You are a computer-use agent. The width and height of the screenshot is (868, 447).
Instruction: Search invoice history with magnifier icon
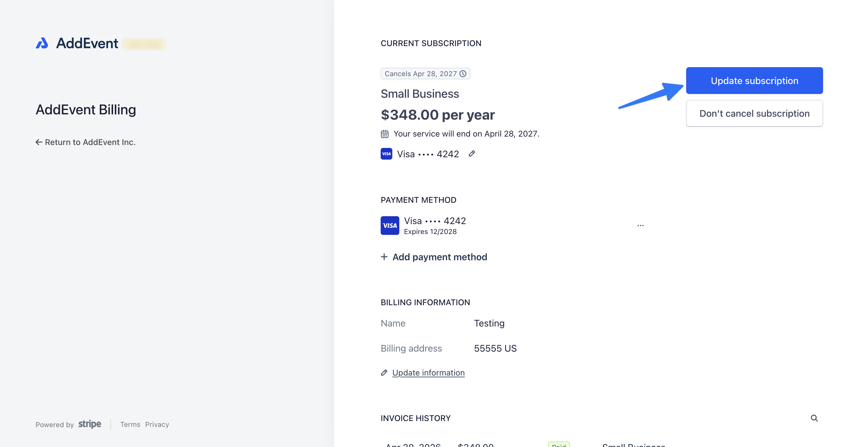pos(814,418)
